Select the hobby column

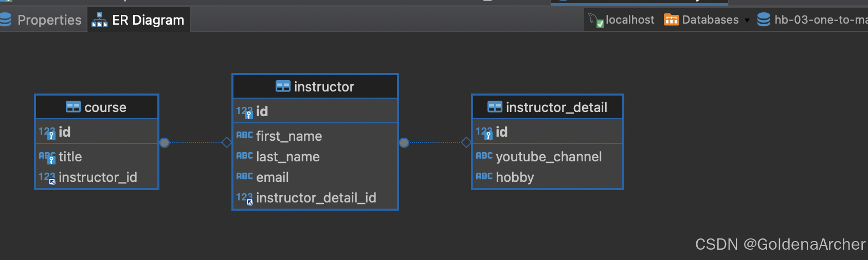tap(548, 177)
